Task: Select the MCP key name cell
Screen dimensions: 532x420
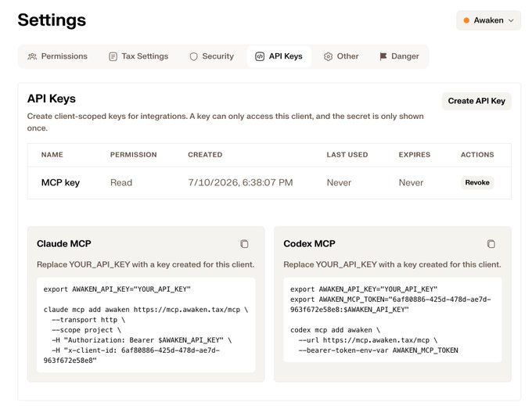Action: coord(60,182)
